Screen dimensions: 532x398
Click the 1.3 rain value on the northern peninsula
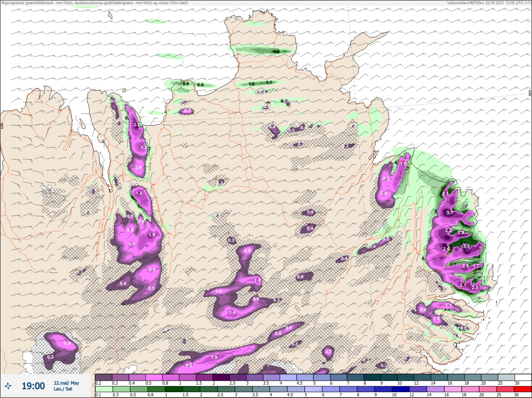pyautogui.click(x=276, y=52)
